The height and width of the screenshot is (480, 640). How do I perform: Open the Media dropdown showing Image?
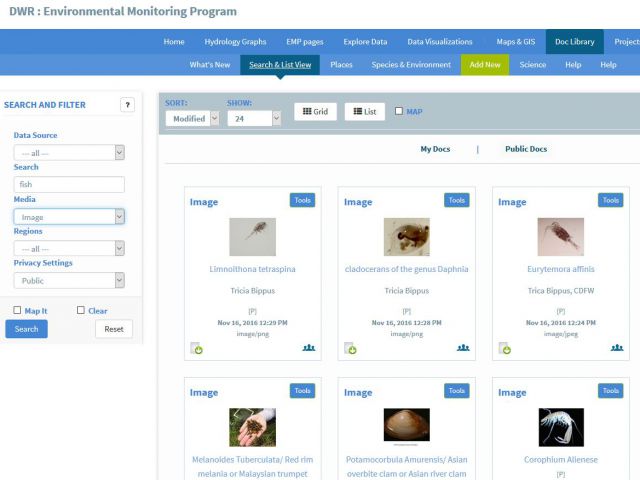[x=69, y=216]
